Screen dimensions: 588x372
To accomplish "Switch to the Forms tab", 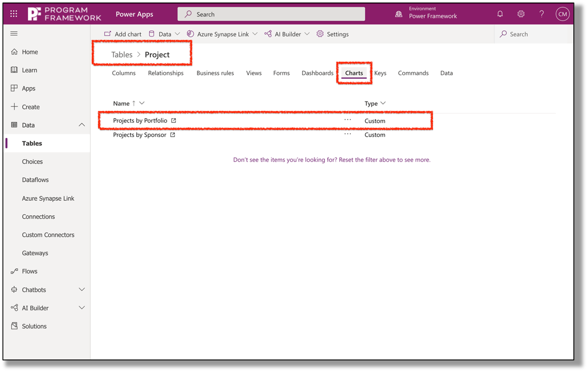I will click(281, 73).
